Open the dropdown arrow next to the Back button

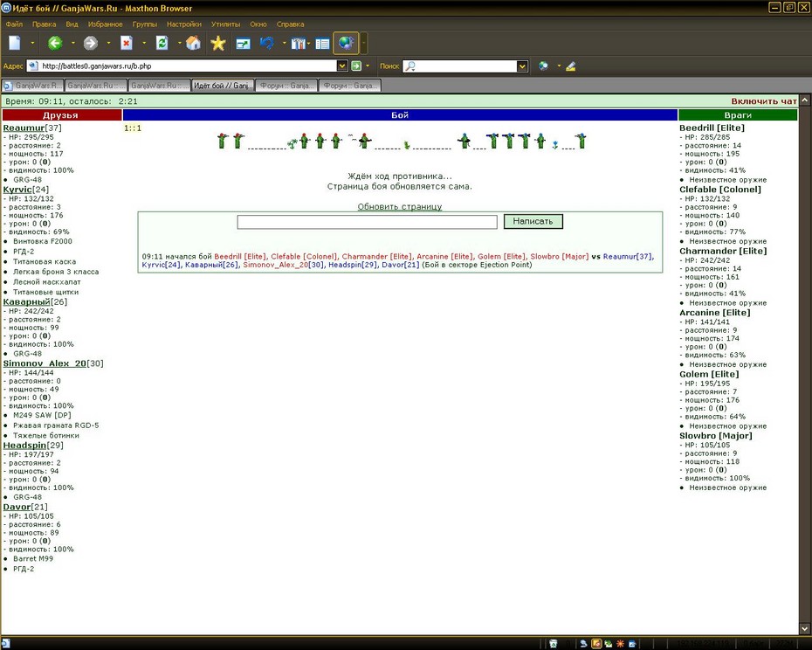[73, 43]
